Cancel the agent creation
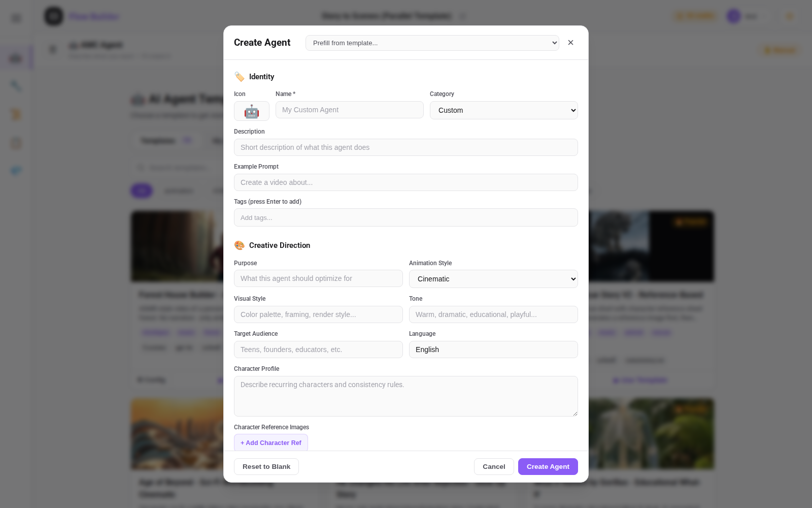812x508 pixels. 493,466
